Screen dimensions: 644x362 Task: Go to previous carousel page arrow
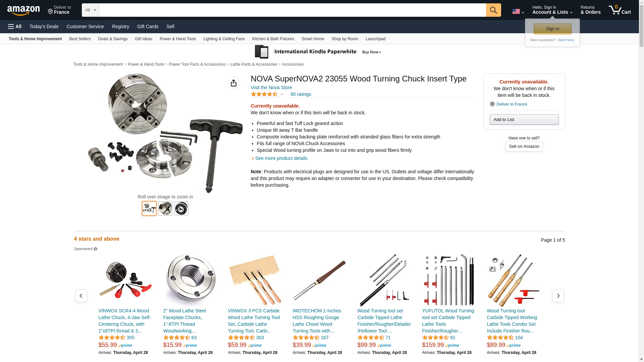point(81,296)
